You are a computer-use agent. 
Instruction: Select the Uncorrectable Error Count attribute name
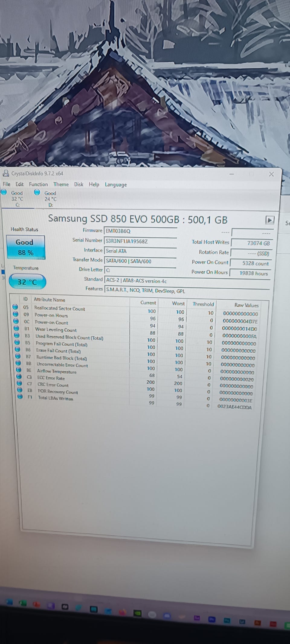[x=63, y=365]
